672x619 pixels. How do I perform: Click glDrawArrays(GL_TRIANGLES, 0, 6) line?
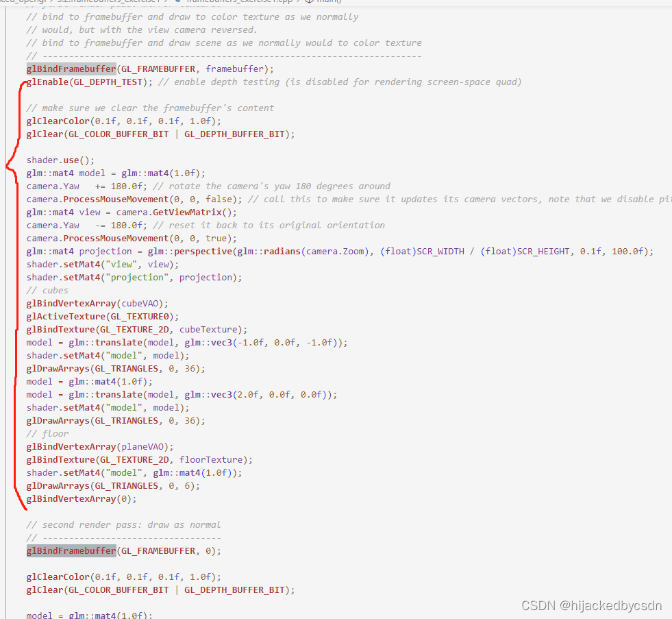click(113, 486)
